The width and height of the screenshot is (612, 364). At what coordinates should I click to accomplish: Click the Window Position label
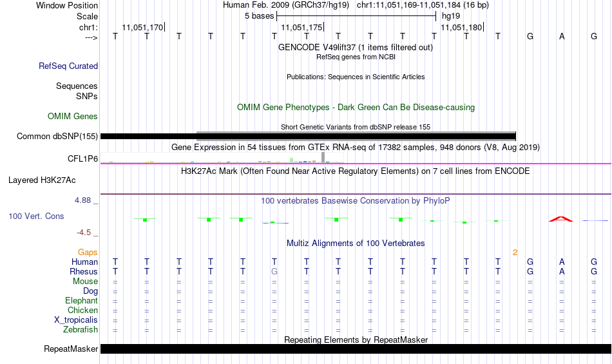(67, 5)
